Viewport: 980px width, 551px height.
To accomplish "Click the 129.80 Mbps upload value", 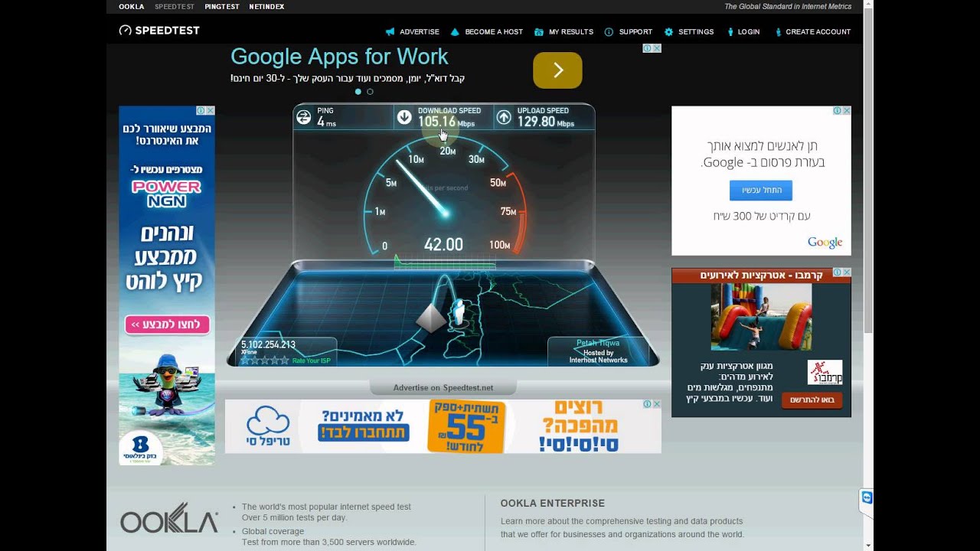I will click(x=546, y=122).
